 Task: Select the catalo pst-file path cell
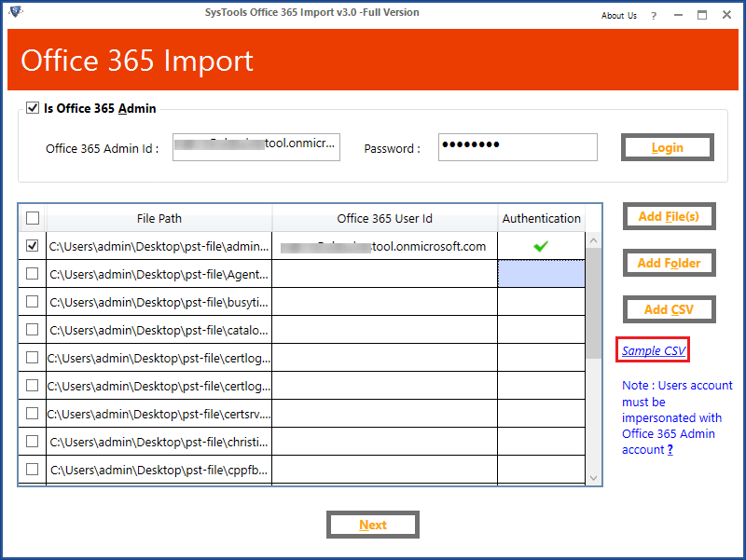pyautogui.click(x=159, y=330)
